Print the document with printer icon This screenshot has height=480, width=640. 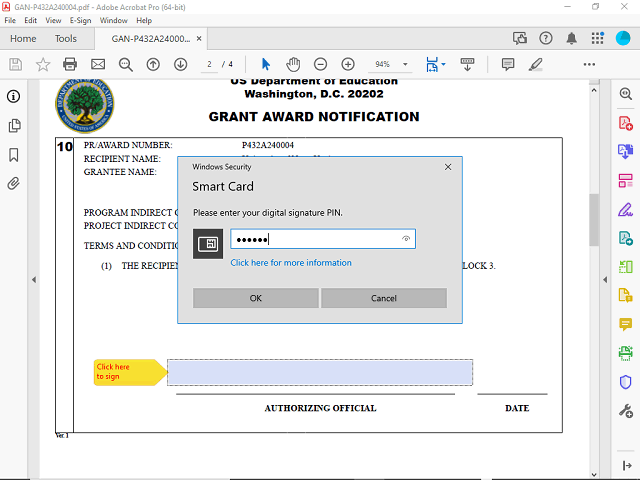[x=70, y=64]
